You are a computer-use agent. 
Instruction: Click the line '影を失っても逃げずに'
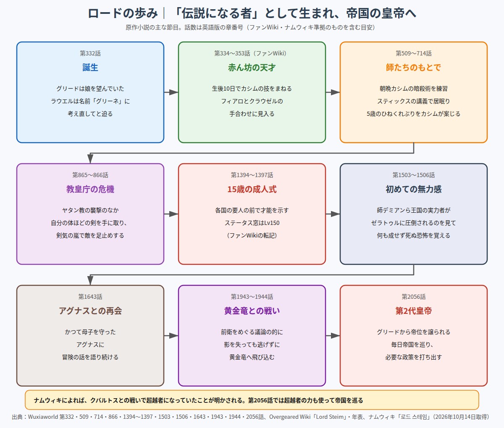(252, 344)
